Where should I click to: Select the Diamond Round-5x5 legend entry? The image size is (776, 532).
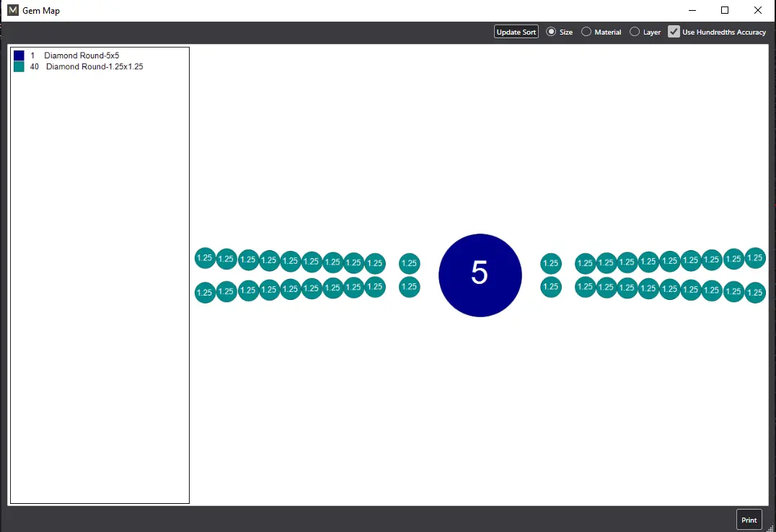[81, 56]
